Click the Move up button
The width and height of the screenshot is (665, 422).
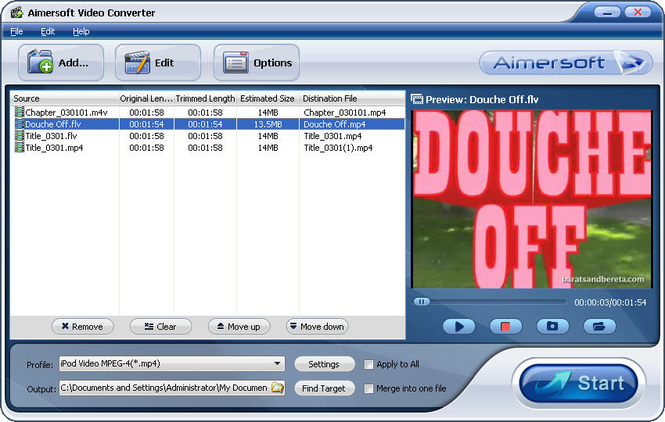click(239, 327)
